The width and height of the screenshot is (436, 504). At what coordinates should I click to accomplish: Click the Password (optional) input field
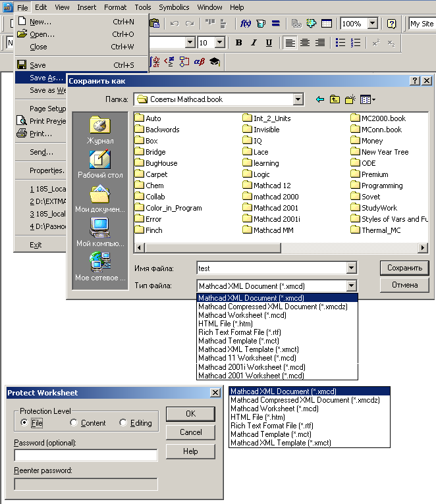coord(86,455)
